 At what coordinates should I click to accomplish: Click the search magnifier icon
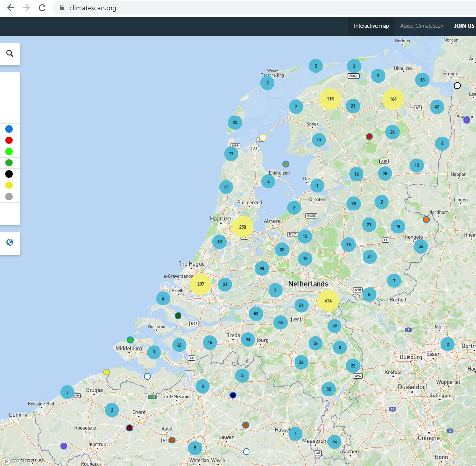10,54
